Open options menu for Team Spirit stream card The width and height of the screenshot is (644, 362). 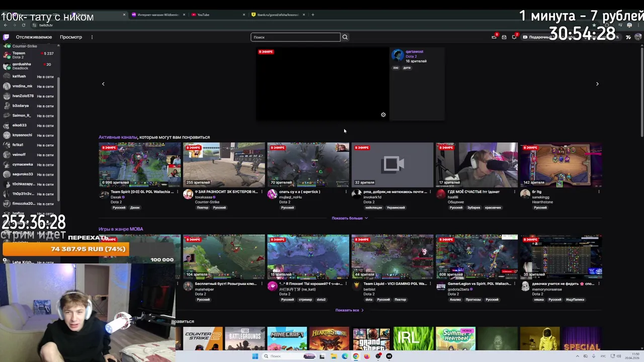[x=178, y=192]
